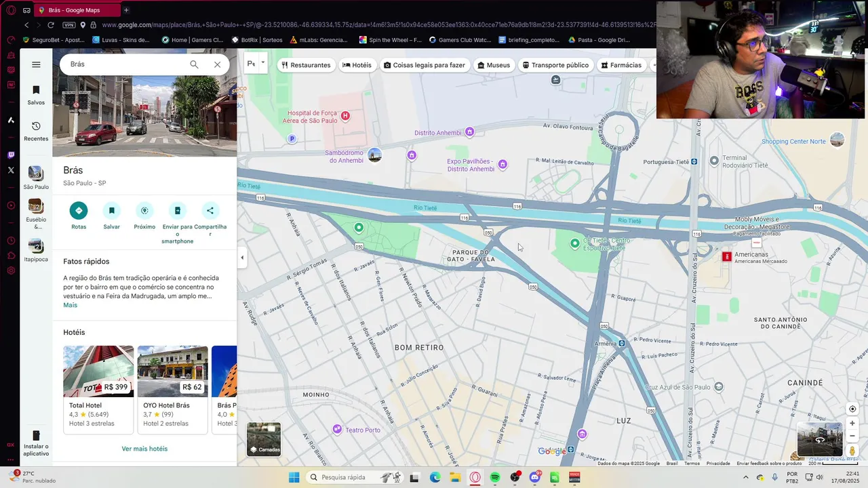Open the Google Maps hamburger menu
This screenshot has width=868, height=488.
36,64
